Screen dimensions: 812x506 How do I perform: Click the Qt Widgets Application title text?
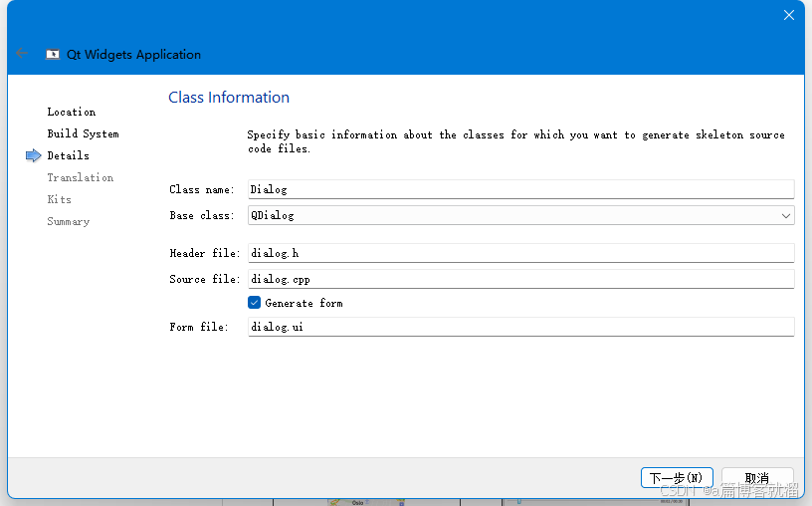133,55
